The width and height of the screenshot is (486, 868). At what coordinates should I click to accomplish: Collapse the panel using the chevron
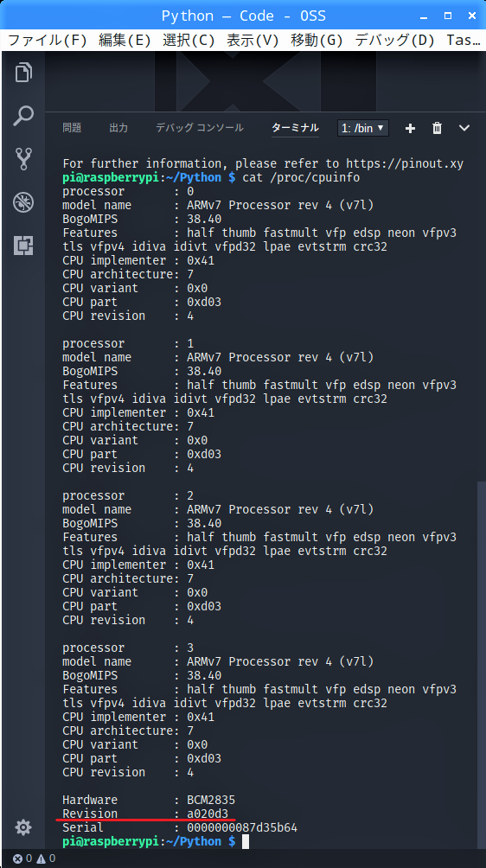(x=464, y=129)
